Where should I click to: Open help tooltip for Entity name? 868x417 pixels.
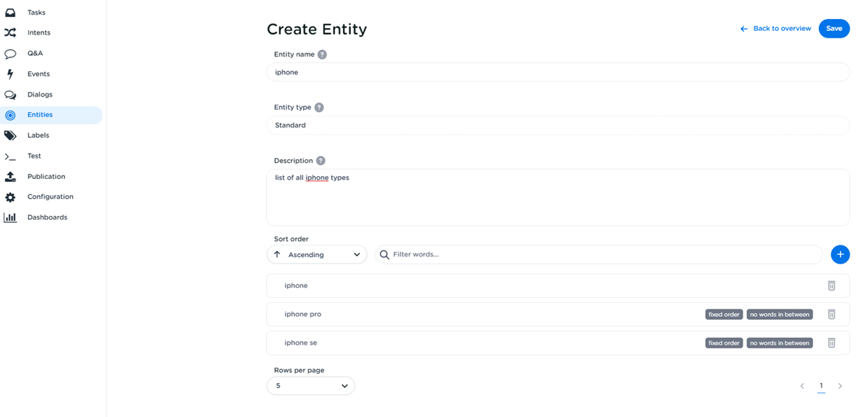(x=322, y=55)
